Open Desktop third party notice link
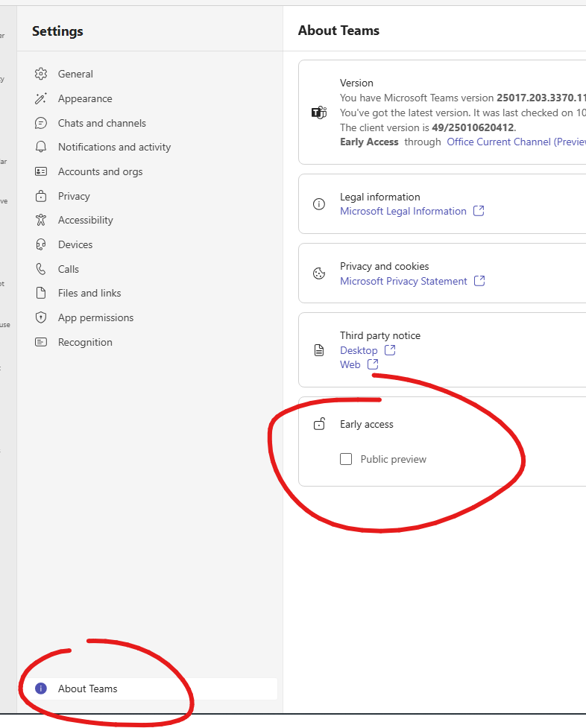This screenshot has height=728, width=586. [359, 350]
